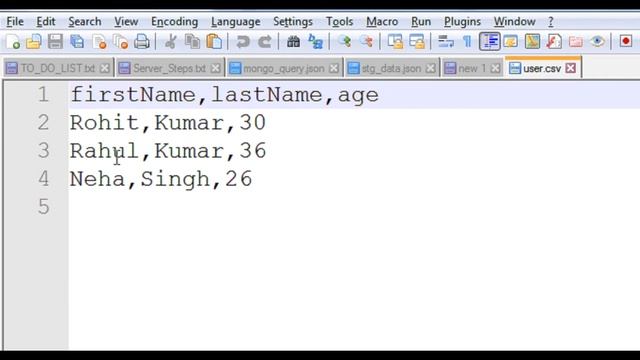Click the Zoom Out icon

[366, 42]
